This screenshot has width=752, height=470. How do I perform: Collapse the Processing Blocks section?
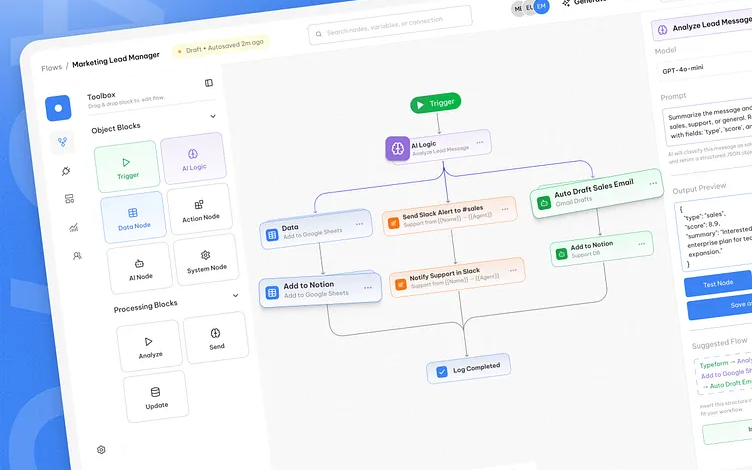[x=236, y=296]
